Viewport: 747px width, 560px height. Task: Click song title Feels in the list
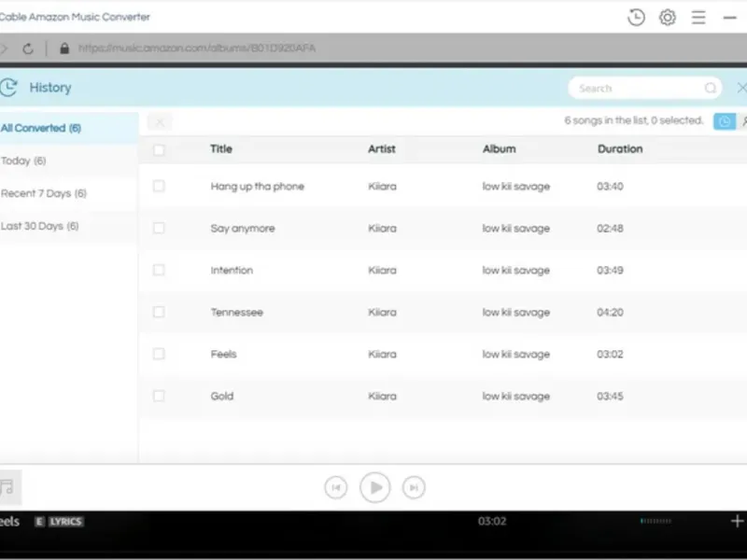click(223, 355)
